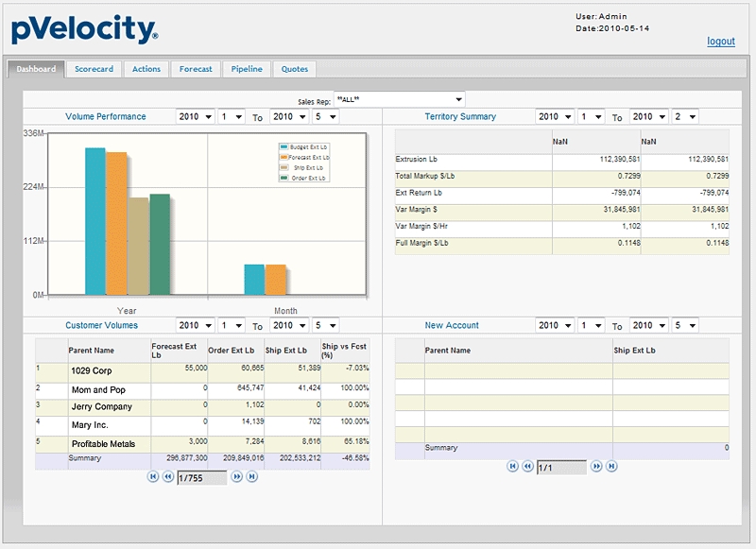
Task: Click the logout link
Action: (x=720, y=42)
